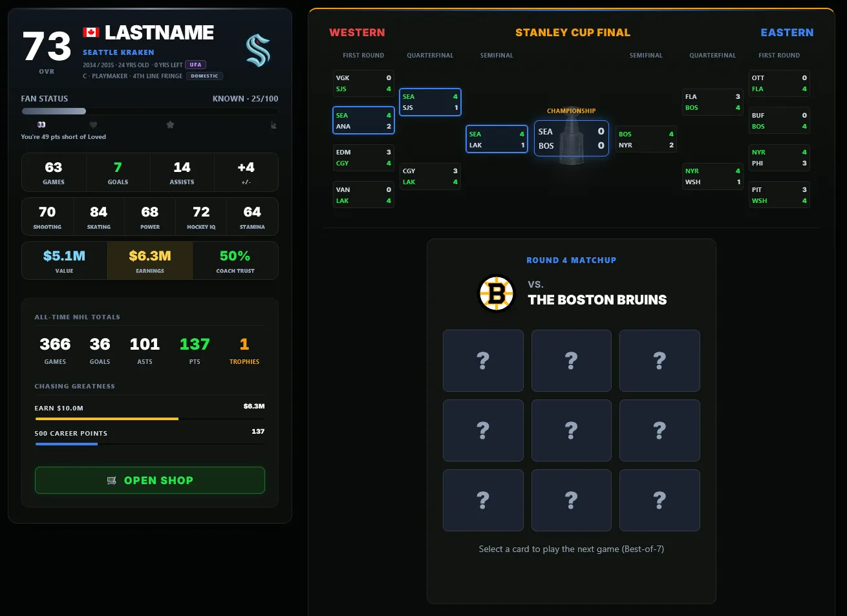Select the top-right mystery card
This screenshot has width=847, height=616.
659,361
